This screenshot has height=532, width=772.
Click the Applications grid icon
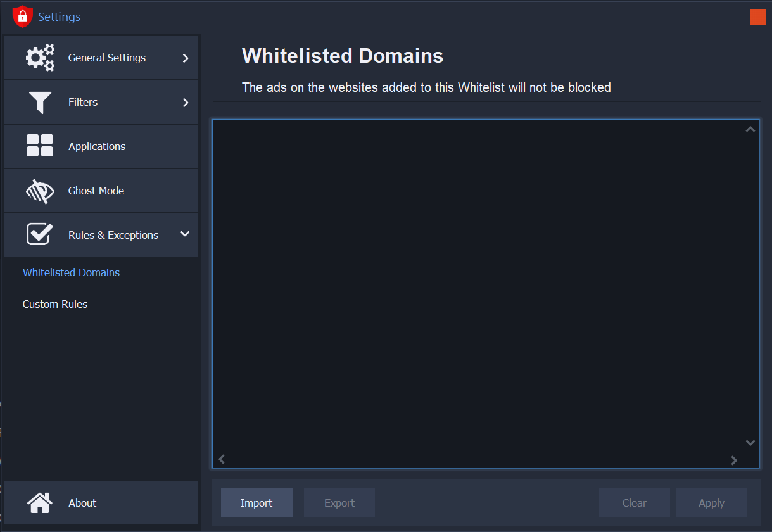click(x=40, y=146)
